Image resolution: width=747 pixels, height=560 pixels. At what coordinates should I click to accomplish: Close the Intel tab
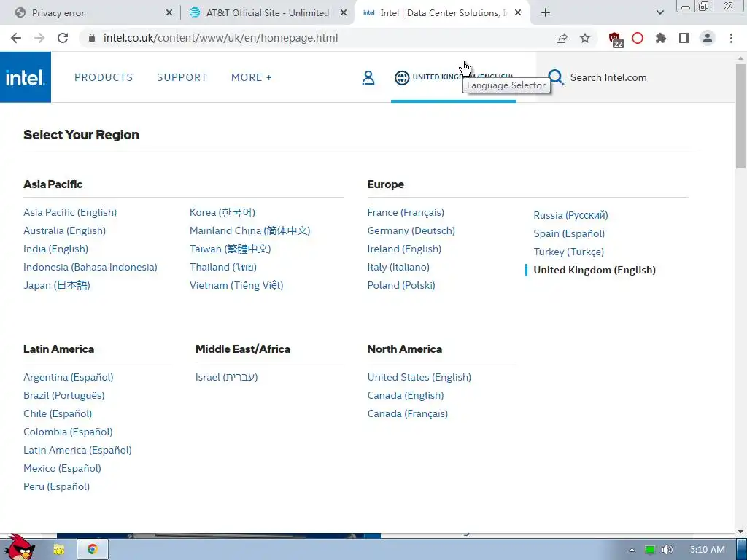coord(518,13)
